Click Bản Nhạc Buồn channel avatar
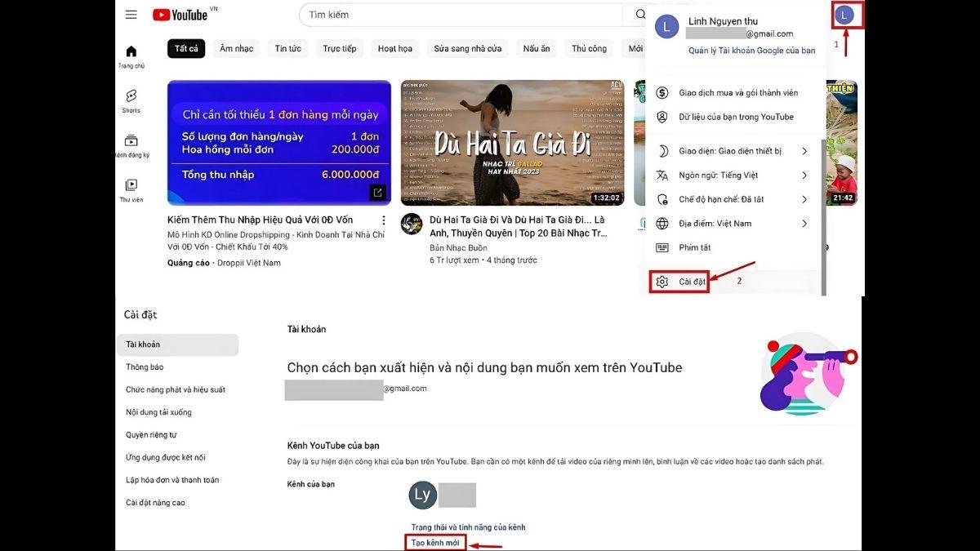The image size is (980, 551). (412, 224)
